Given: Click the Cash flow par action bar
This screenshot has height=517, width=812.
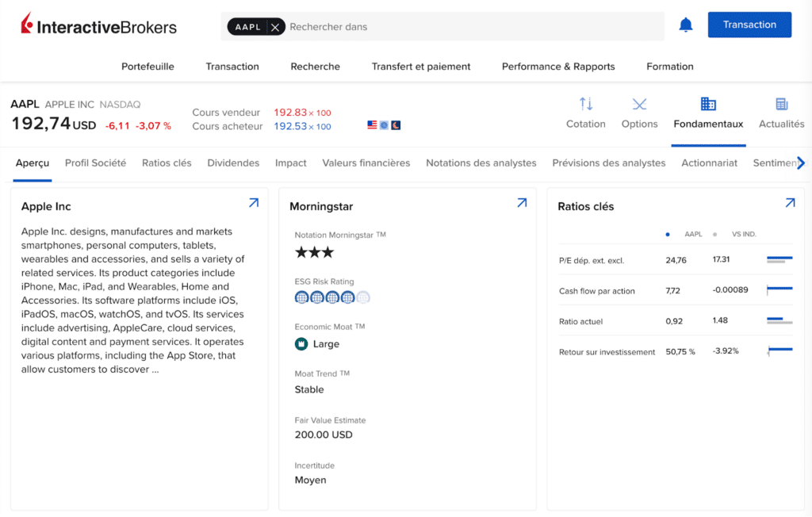Looking at the screenshot, I should (779, 290).
